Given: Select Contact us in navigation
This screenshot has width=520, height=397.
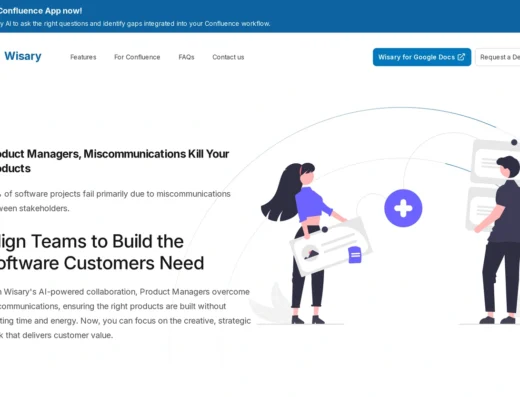Looking at the screenshot, I should click(228, 57).
